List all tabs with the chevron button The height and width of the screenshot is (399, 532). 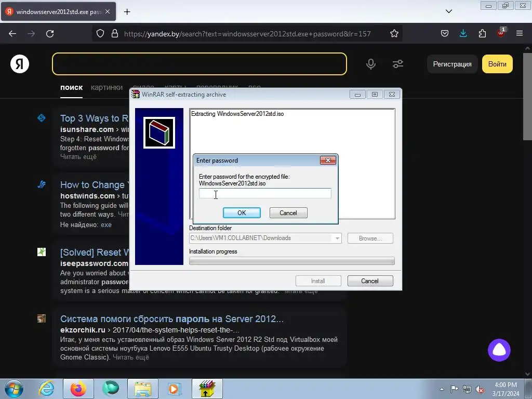[x=448, y=11]
